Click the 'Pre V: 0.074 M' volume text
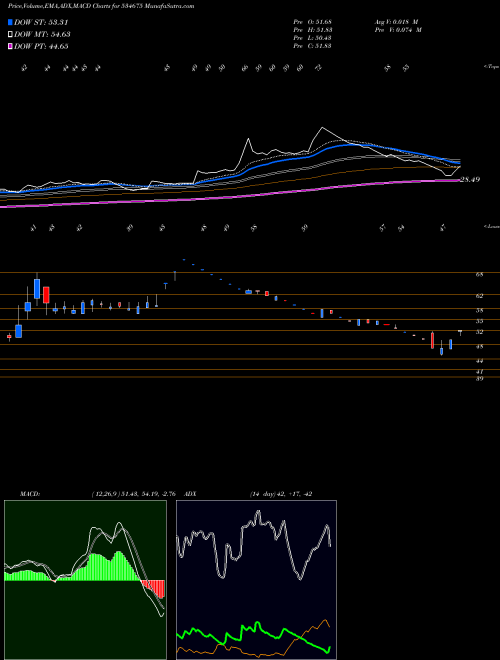Image resolution: width=500 pixels, height=660 pixels. coord(398,29)
